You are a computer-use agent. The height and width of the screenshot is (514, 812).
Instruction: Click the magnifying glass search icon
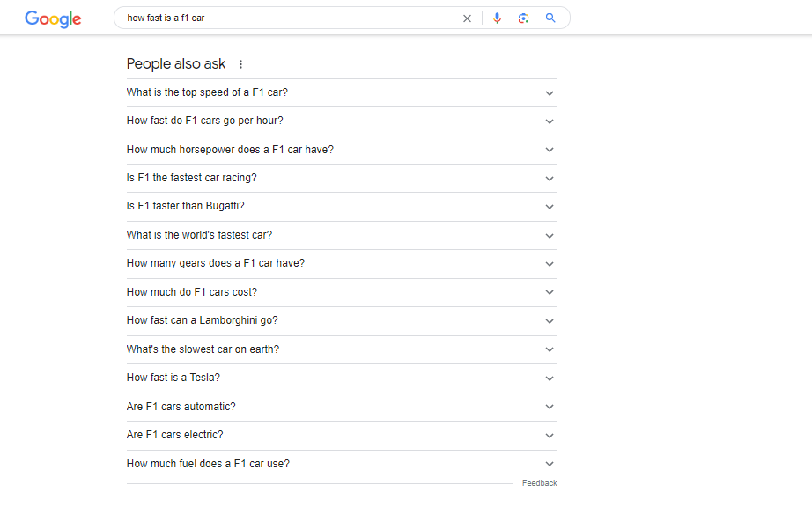(x=550, y=18)
